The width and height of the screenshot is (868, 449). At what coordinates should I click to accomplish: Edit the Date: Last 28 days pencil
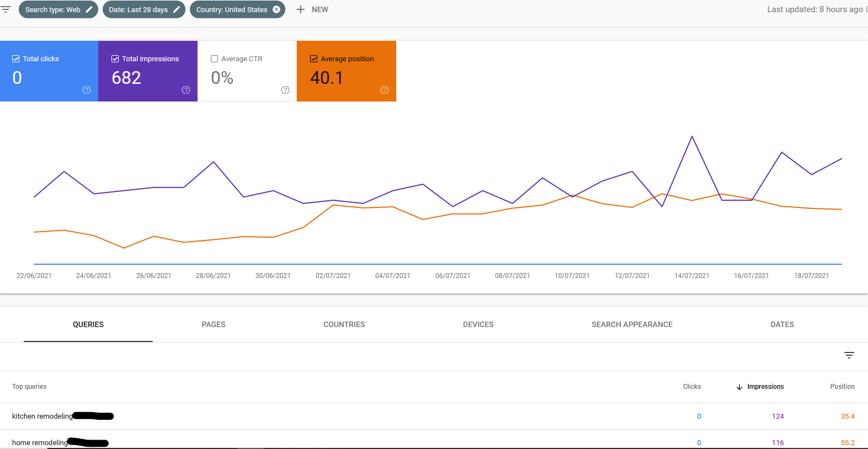pyautogui.click(x=177, y=9)
